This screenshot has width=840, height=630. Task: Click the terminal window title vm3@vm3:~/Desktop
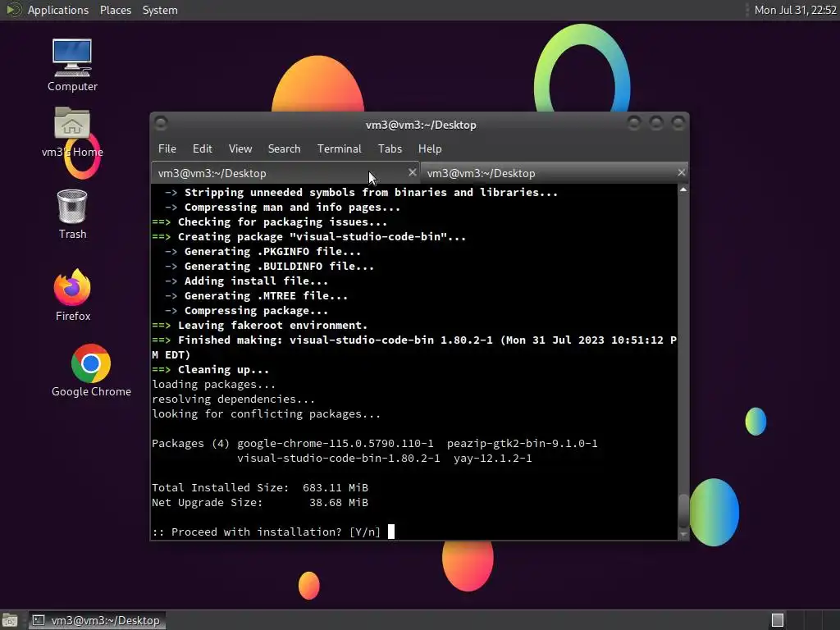coord(421,125)
